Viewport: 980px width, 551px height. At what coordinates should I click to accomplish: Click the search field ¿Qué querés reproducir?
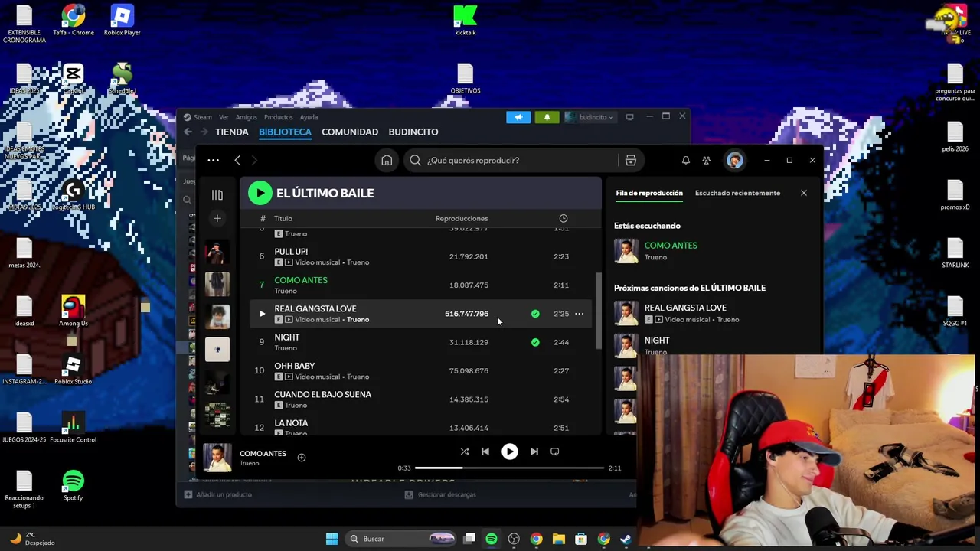511,160
